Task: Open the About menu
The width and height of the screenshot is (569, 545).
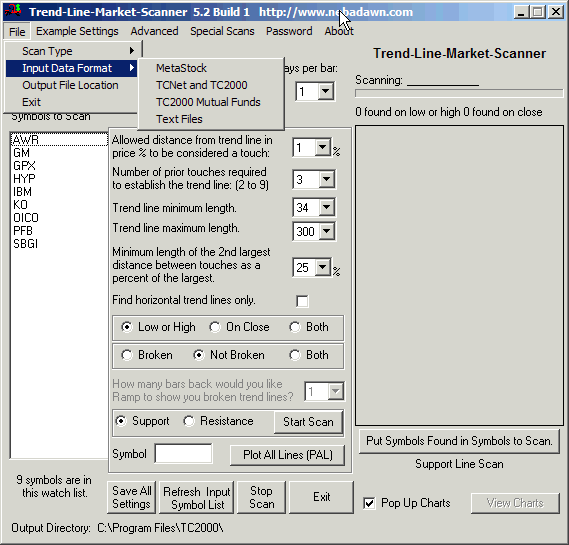Action: click(x=339, y=31)
